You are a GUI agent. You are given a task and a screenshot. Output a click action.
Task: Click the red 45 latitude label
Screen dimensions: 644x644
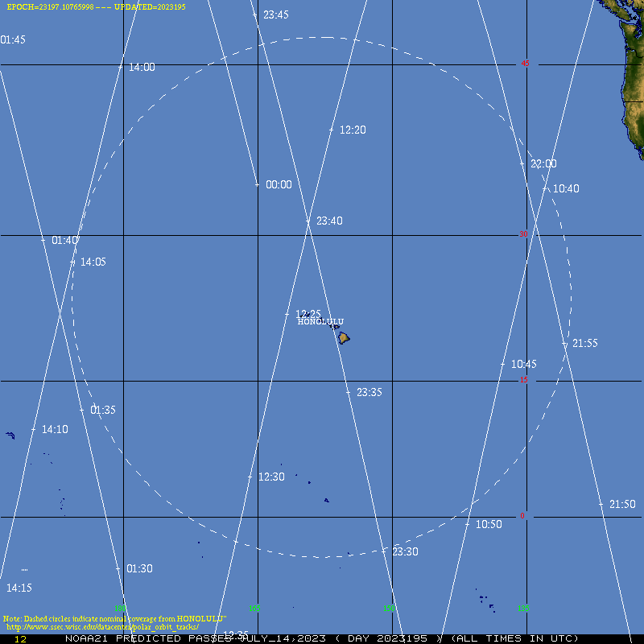(526, 64)
